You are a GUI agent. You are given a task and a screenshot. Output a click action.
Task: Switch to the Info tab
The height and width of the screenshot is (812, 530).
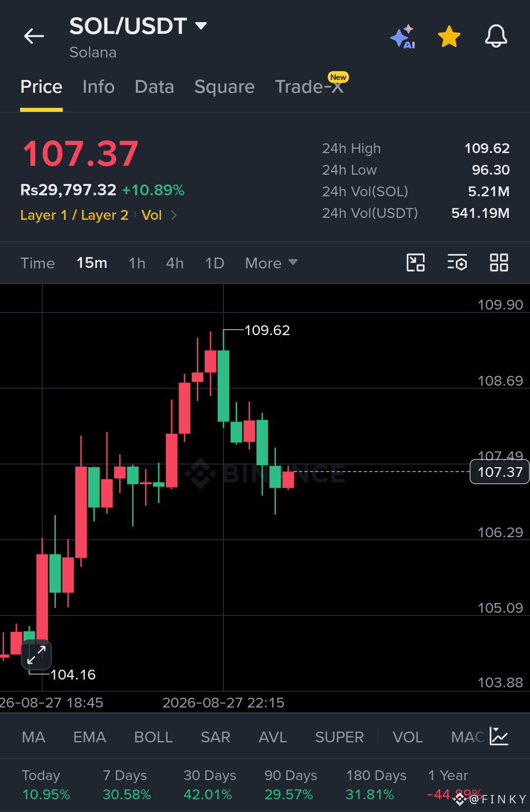click(x=99, y=87)
